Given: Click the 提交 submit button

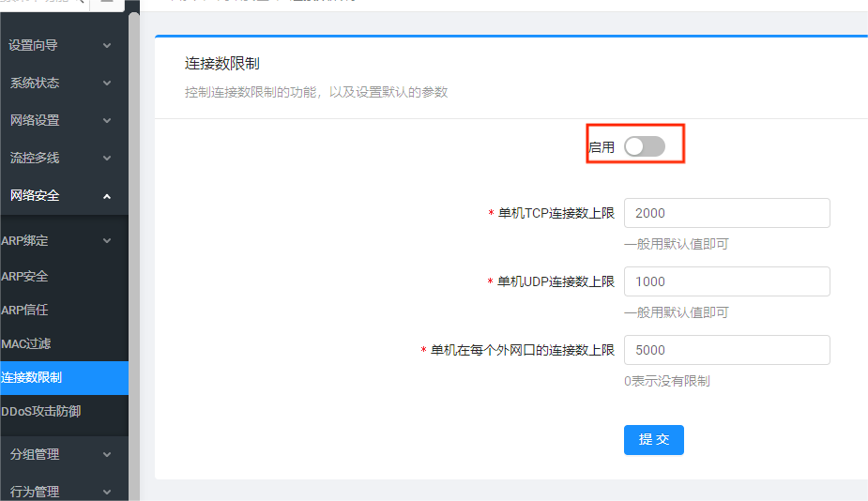Looking at the screenshot, I should (653, 439).
